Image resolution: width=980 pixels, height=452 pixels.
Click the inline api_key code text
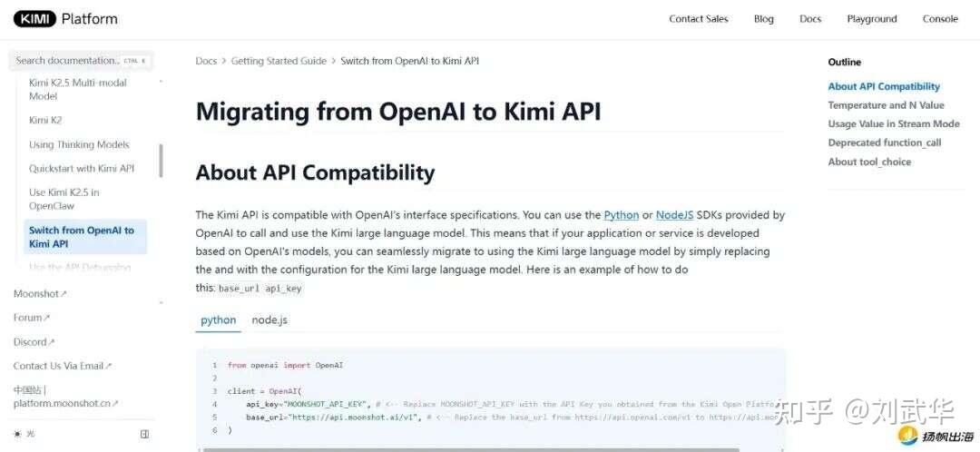click(x=284, y=289)
